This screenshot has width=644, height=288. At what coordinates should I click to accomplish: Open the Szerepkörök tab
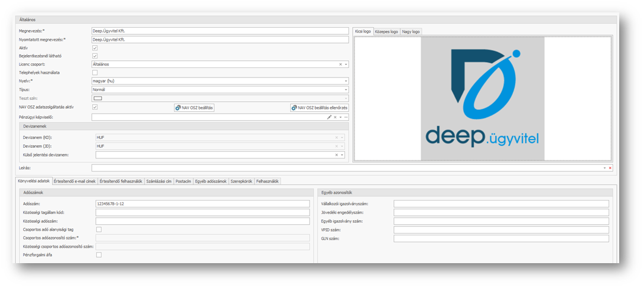pyautogui.click(x=241, y=181)
